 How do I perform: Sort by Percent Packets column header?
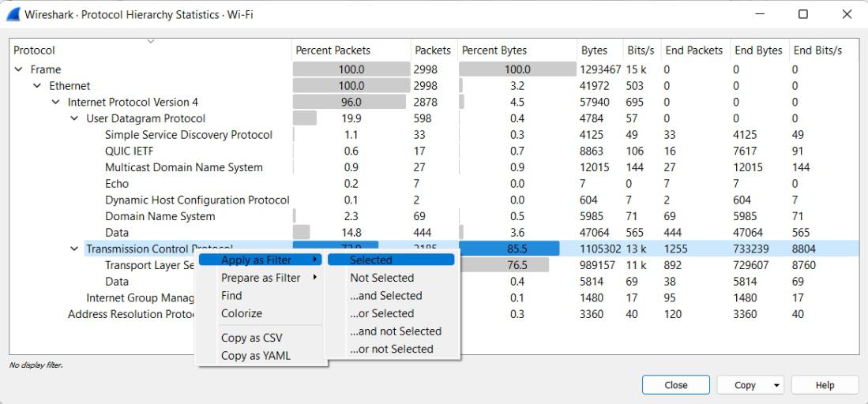(x=351, y=50)
